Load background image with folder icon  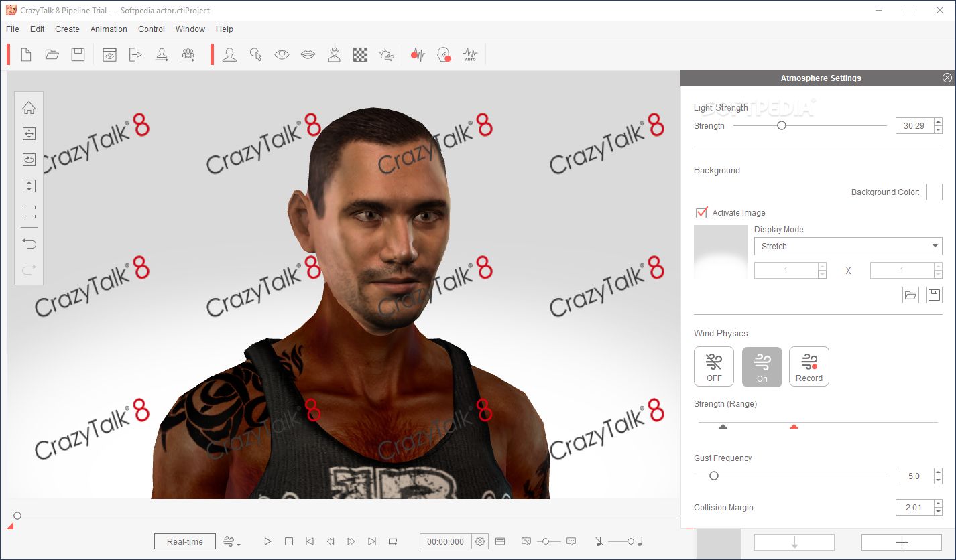coord(910,295)
